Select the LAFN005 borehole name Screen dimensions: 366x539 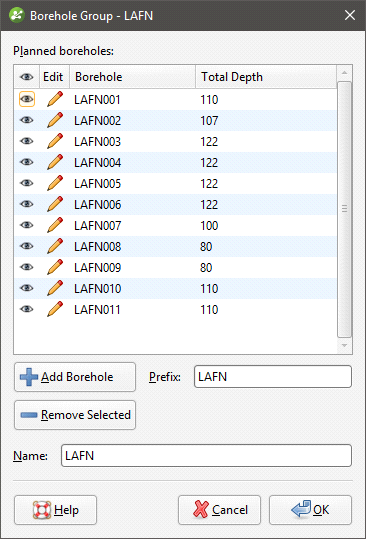point(98,184)
